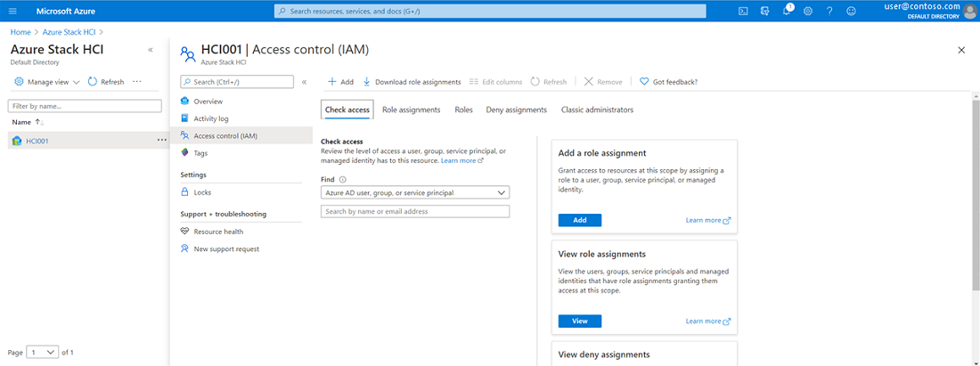Download role assignments
980x366 pixels.
point(412,82)
